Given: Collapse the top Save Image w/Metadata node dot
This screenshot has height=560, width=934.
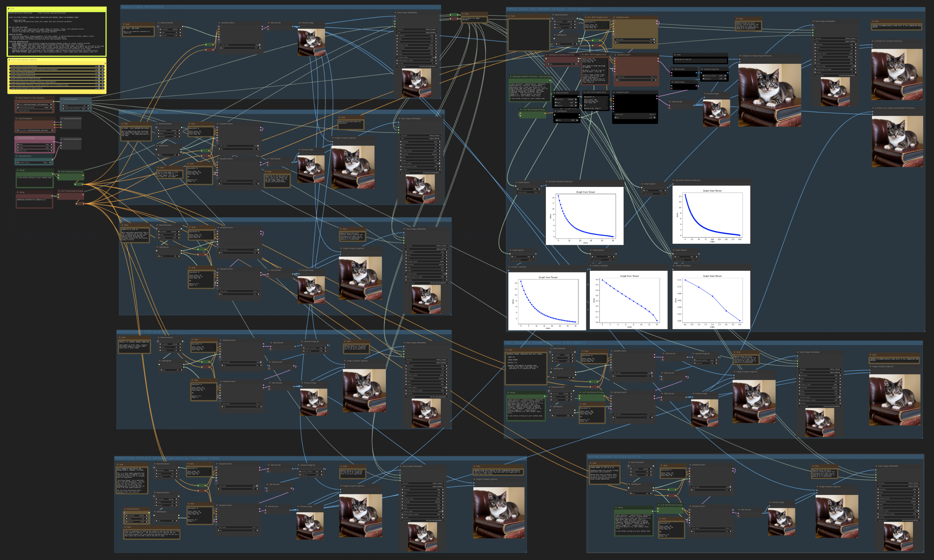Looking at the screenshot, I should [x=396, y=13].
